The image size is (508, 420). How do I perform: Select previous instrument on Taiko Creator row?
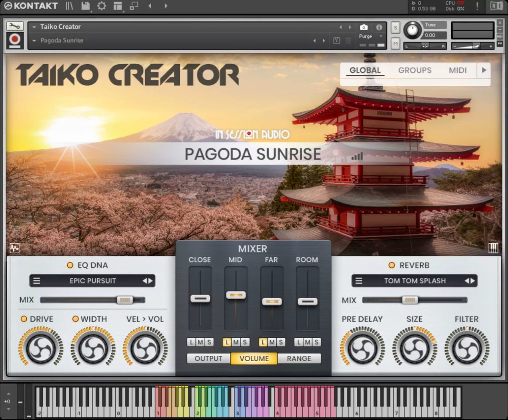pos(340,27)
